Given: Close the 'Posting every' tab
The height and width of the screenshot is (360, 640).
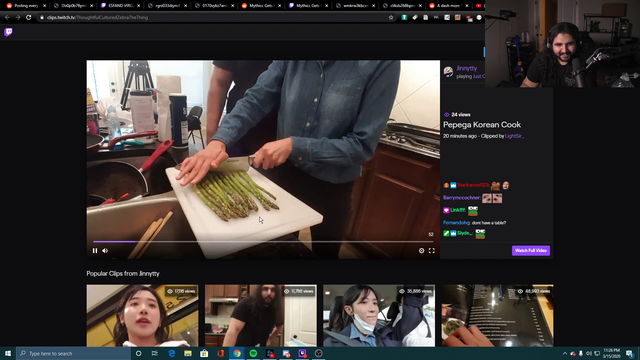Looking at the screenshot, I should click(x=44, y=6).
